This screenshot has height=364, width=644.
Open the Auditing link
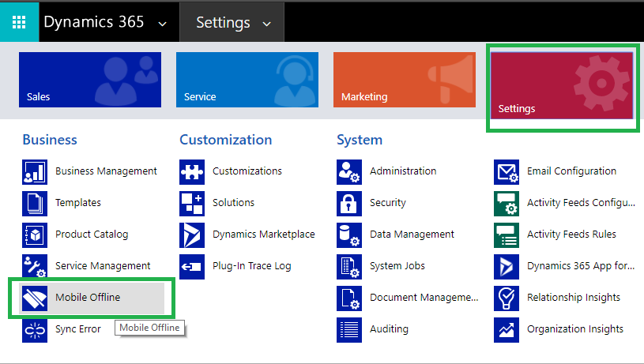[x=389, y=329]
